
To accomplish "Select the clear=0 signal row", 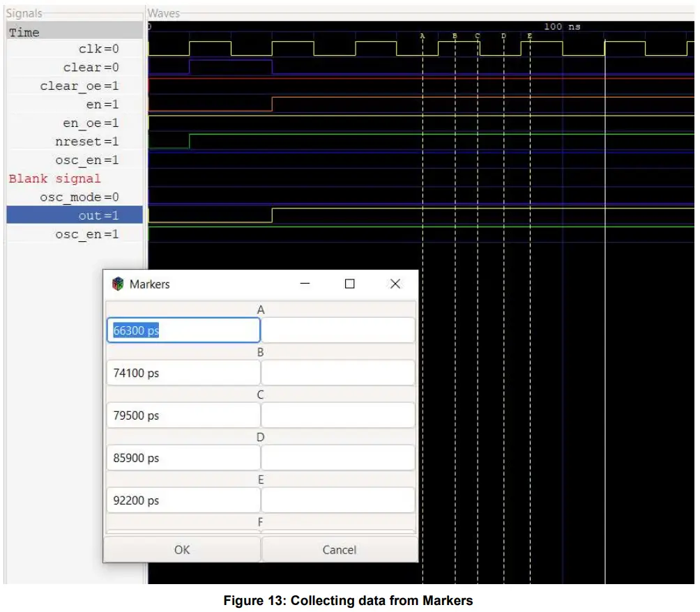I will point(75,68).
